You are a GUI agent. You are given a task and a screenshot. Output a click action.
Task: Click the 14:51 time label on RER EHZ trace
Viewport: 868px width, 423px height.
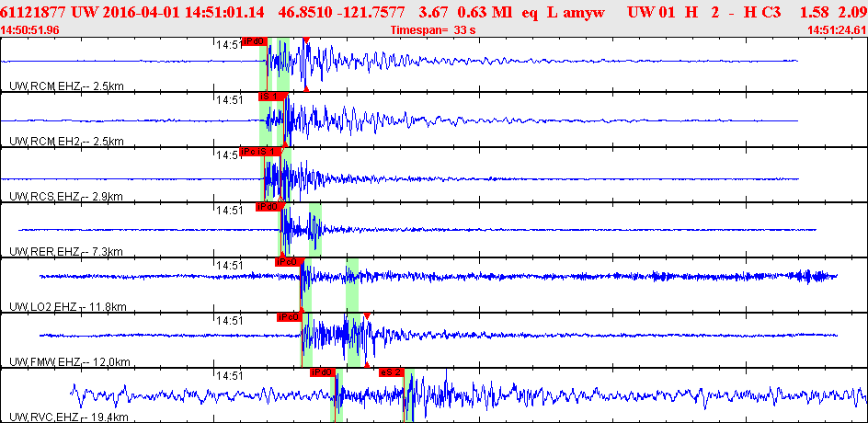229,211
